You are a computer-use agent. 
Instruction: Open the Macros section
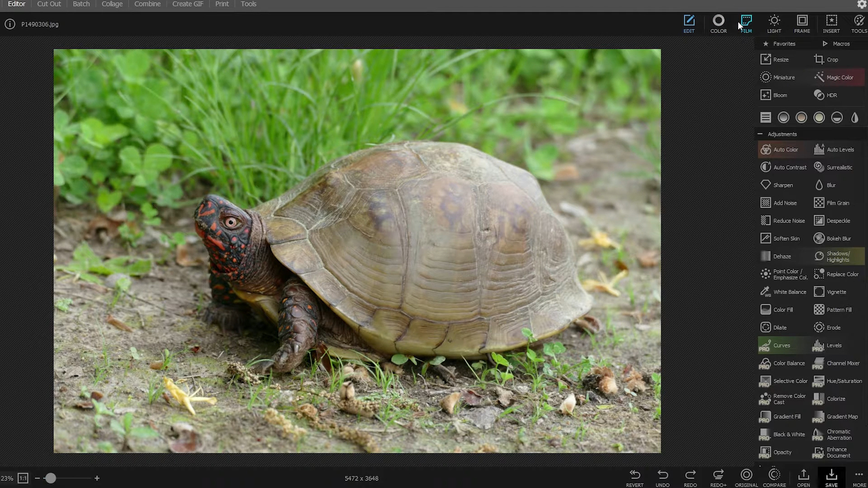[836, 44]
